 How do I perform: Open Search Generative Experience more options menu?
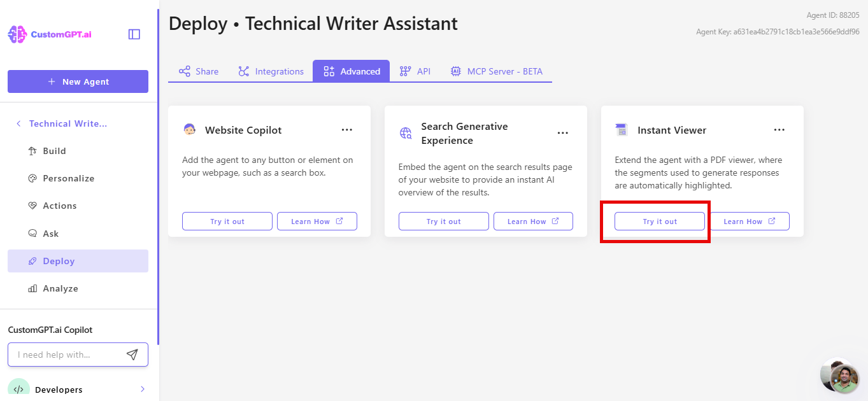point(563,133)
